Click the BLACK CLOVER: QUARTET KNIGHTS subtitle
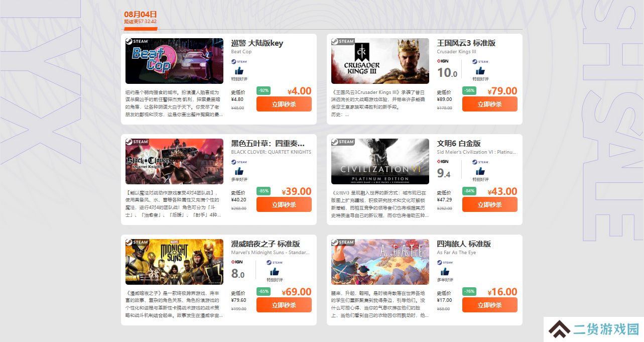 [x=271, y=152]
